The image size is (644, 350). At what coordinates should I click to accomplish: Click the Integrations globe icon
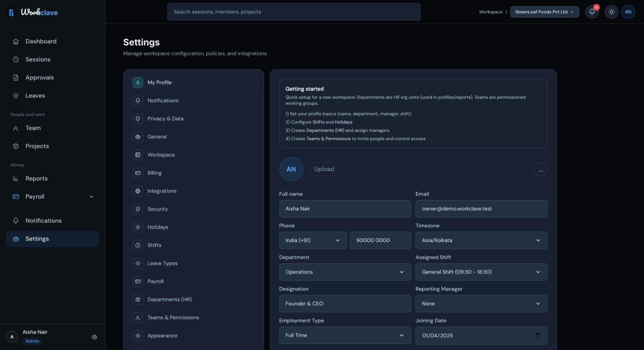point(138,191)
